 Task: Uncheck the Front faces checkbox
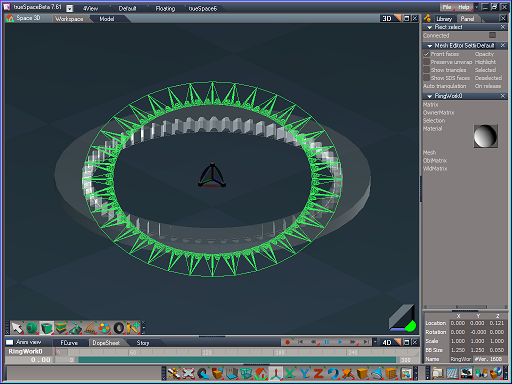(x=426, y=54)
